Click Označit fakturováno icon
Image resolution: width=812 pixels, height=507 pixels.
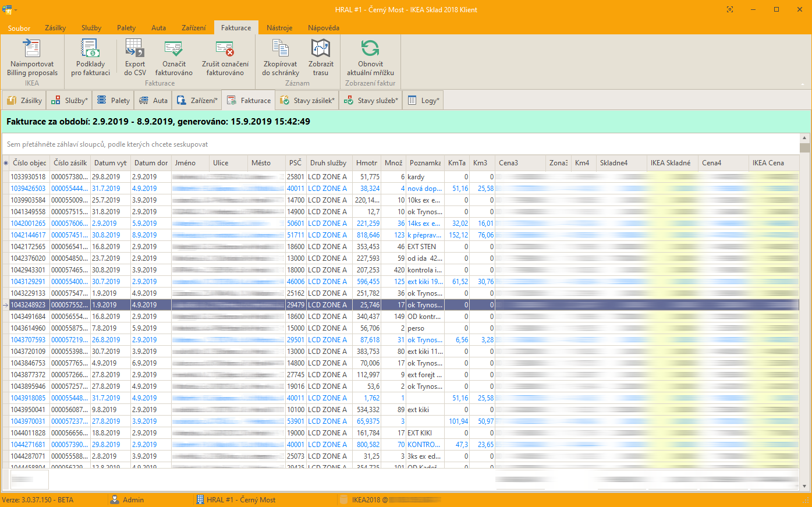[173, 49]
